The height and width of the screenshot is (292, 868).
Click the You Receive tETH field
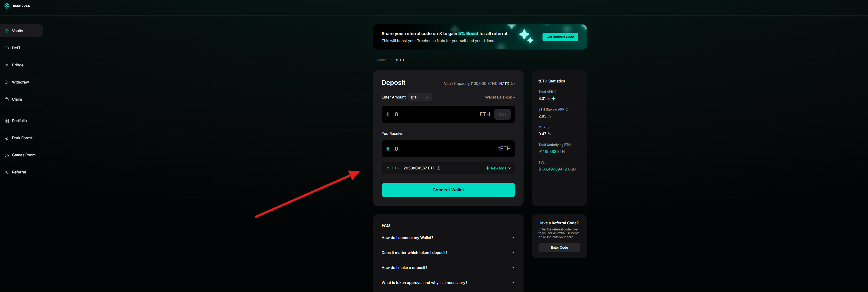pyautogui.click(x=448, y=149)
